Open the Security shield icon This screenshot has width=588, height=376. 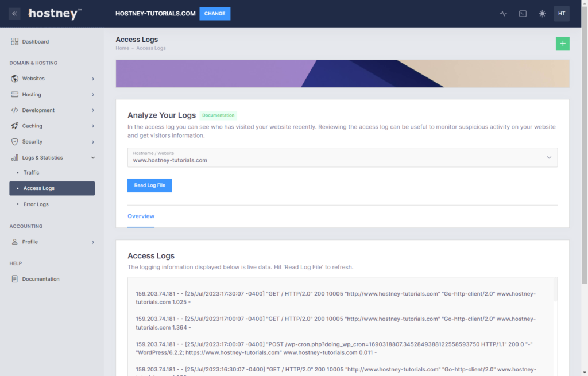pyautogui.click(x=14, y=141)
